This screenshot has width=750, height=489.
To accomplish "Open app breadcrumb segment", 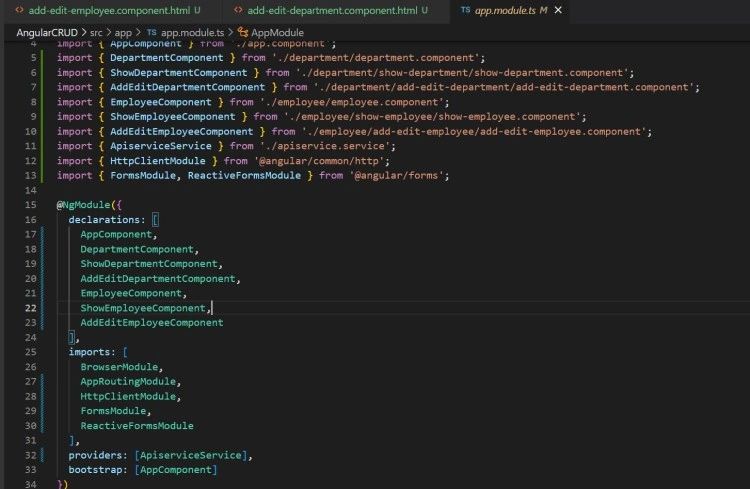I will pos(123,33).
